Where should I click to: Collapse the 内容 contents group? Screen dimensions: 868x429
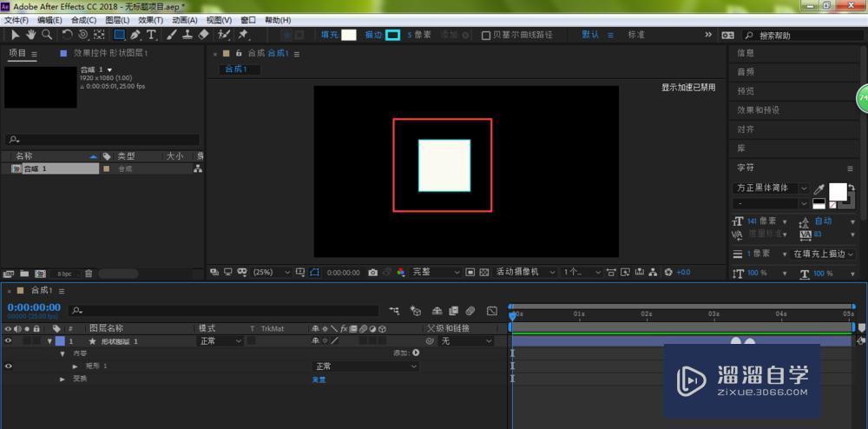pos(62,353)
